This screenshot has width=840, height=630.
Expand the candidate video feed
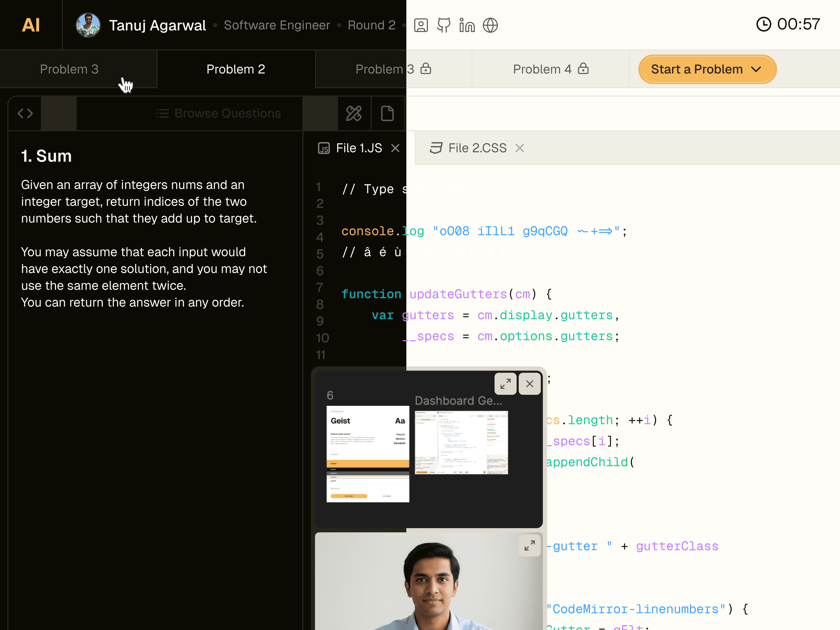click(529, 546)
